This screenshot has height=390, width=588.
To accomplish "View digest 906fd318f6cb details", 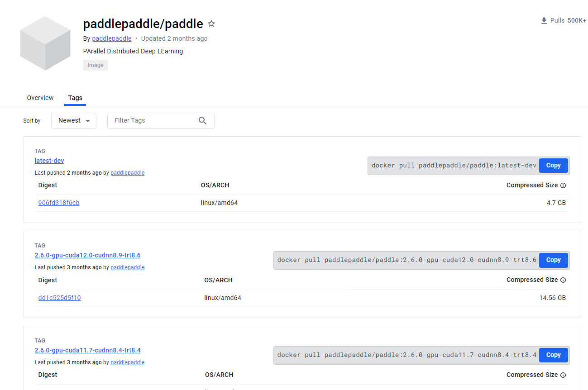I will click(x=58, y=202).
